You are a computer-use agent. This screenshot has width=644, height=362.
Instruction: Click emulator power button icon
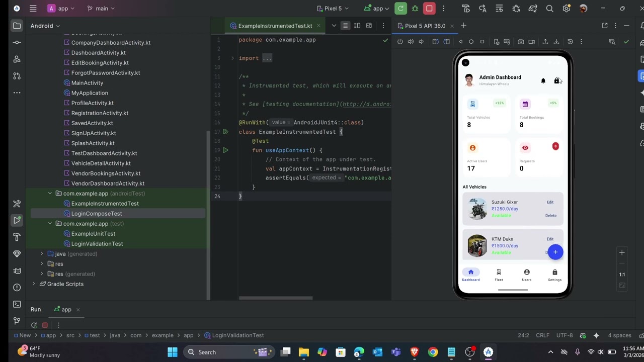pyautogui.click(x=400, y=42)
